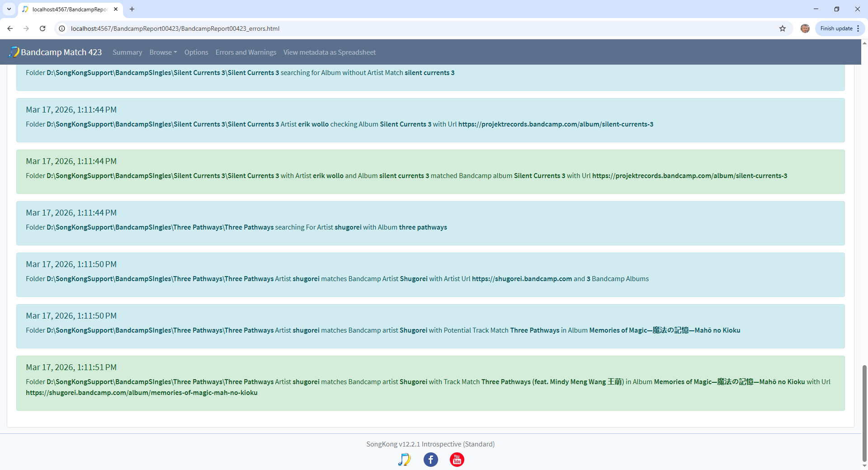Click the vertical page scrollbar thumb
Screen dimensions: 868x470
point(864,414)
